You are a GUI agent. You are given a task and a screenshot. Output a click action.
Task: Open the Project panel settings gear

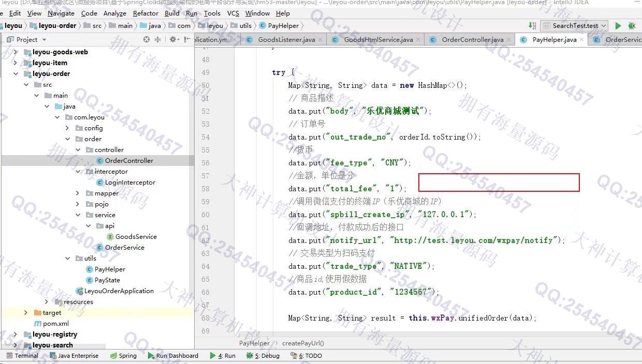[x=173, y=39]
